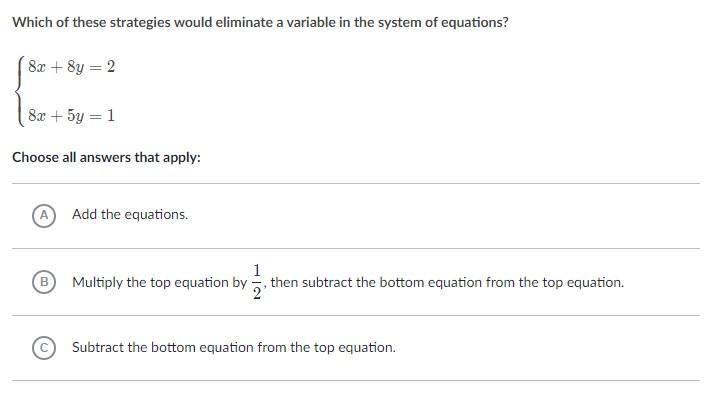Click the 'Choose all answers that apply:' instruction
Image resolution: width=722 pixels, height=403 pixels.
click(x=106, y=158)
